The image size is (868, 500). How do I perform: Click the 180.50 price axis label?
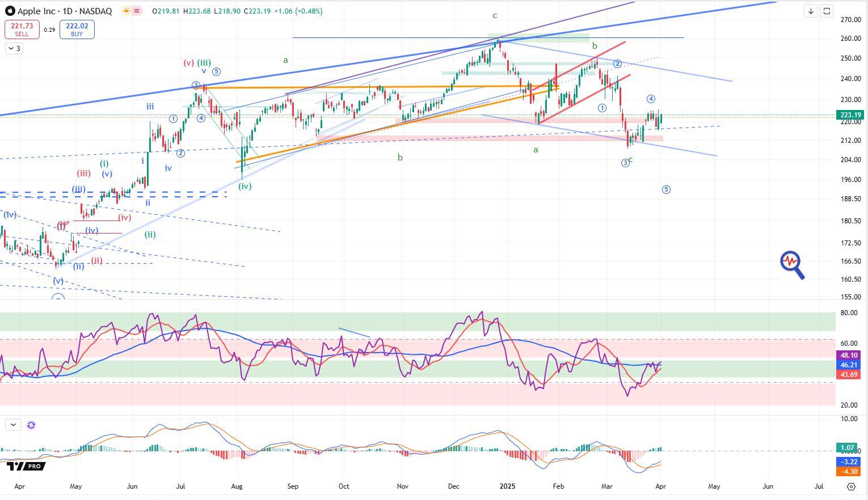(850, 221)
